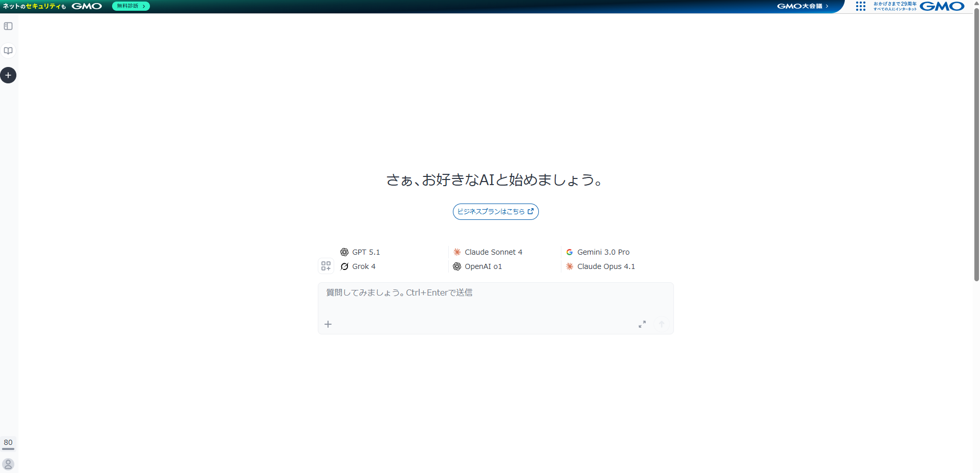Start a new chat via sidebar plus icon
This screenshot has width=980, height=473.
[8, 75]
